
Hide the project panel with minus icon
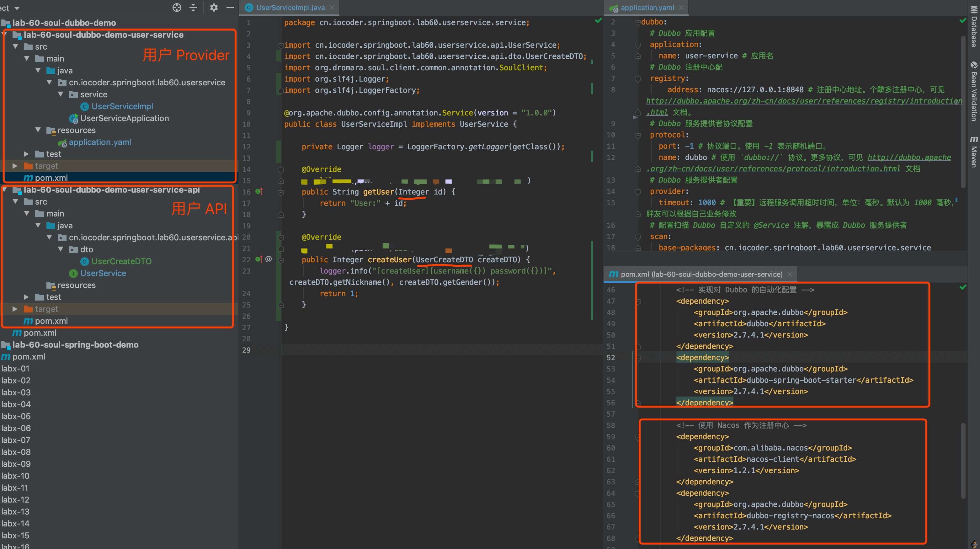click(x=230, y=7)
